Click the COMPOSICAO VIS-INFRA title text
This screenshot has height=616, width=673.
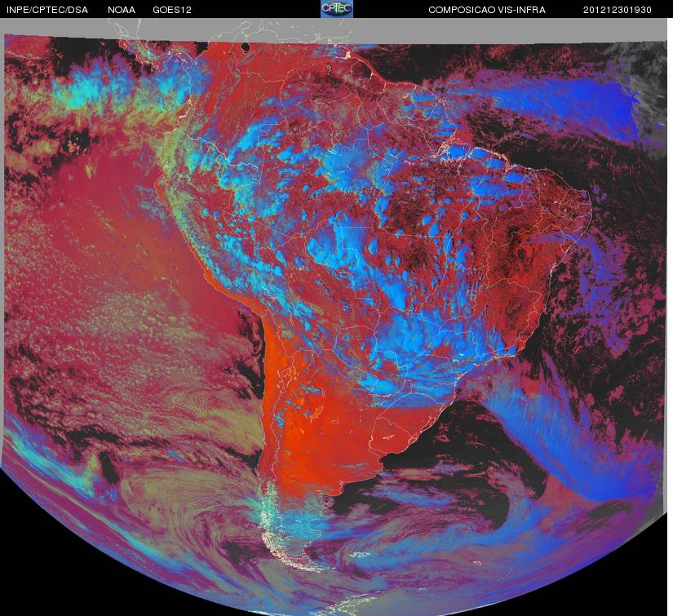pyautogui.click(x=487, y=10)
